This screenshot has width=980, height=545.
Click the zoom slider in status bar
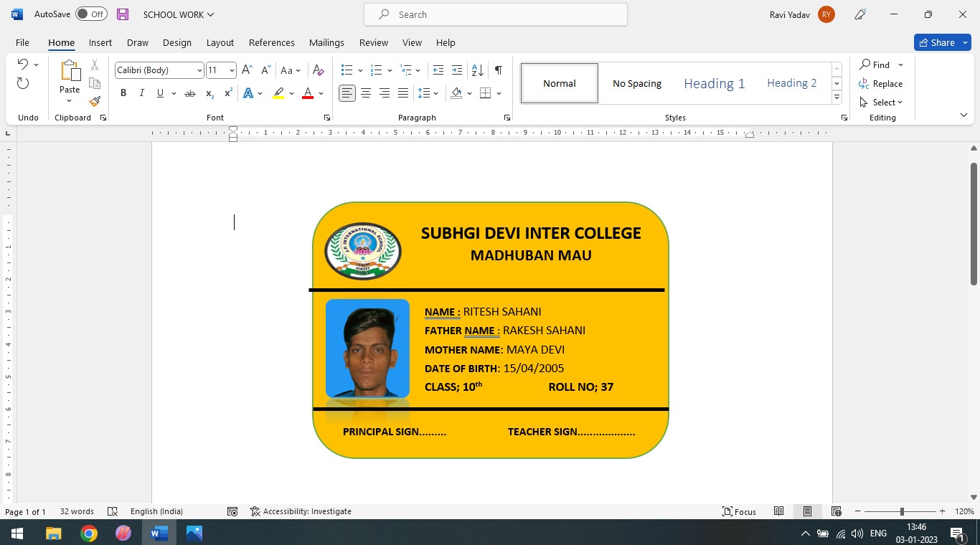902,511
